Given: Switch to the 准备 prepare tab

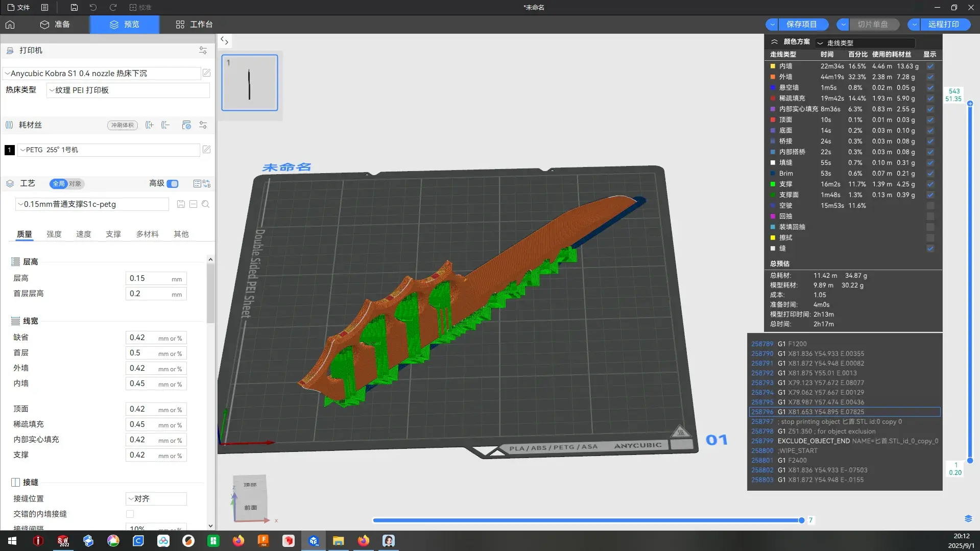Looking at the screenshot, I should [x=55, y=25].
